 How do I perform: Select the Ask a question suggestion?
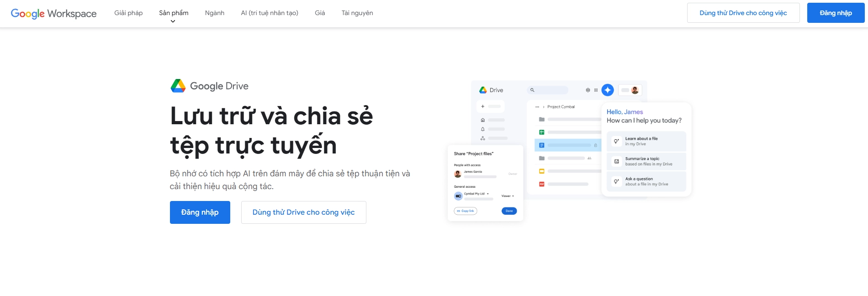click(646, 181)
